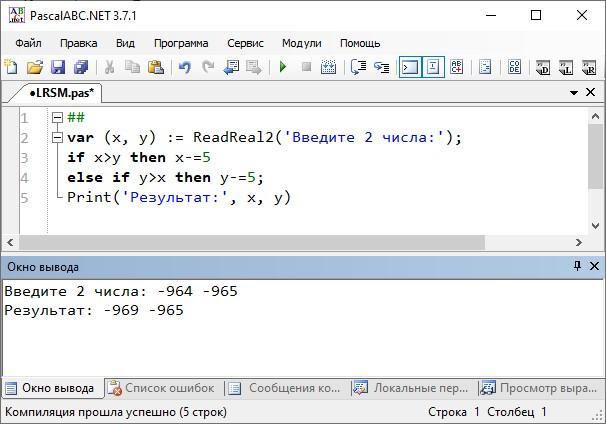Image resolution: width=606 pixels, height=424 pixels.
Task: Save the current file with the floppy icon
Action: (x=58, y=67)
